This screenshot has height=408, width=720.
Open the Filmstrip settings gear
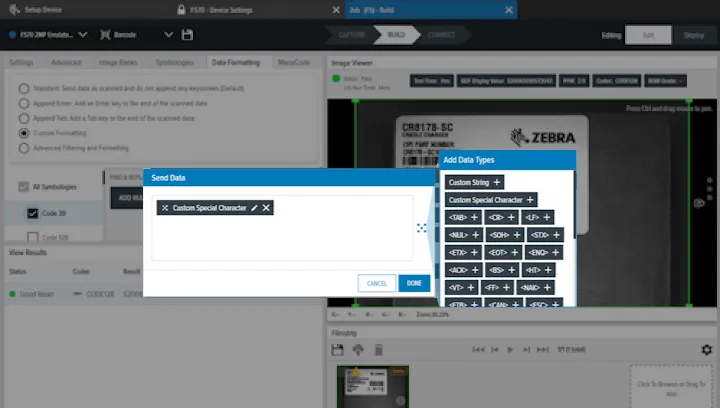[706, 350]
